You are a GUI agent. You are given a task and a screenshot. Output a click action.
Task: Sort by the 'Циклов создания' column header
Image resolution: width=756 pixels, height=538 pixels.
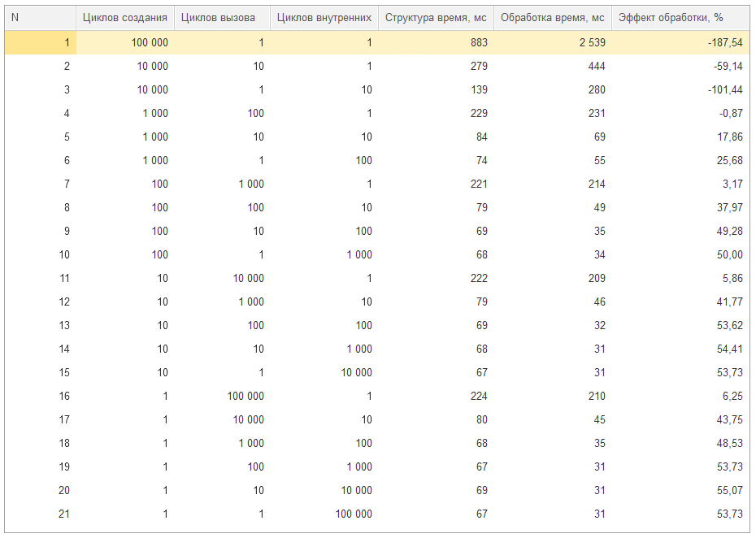125,18
